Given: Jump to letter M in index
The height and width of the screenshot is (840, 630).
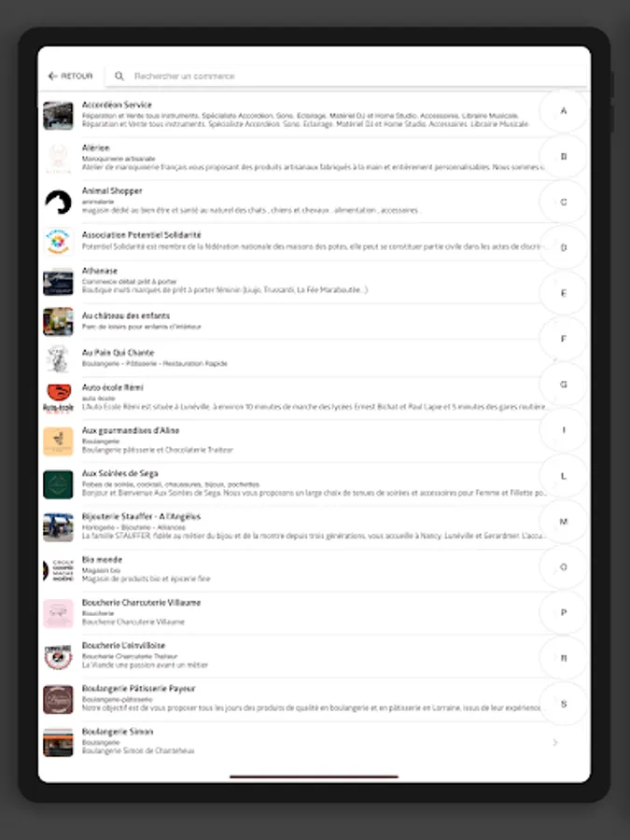Looking at the screenshot, I should pos(563,522).
